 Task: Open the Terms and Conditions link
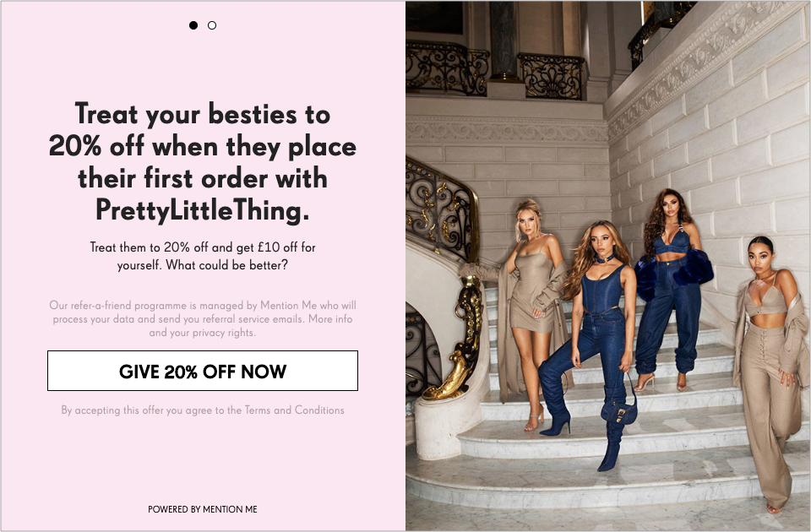(294, 410)
